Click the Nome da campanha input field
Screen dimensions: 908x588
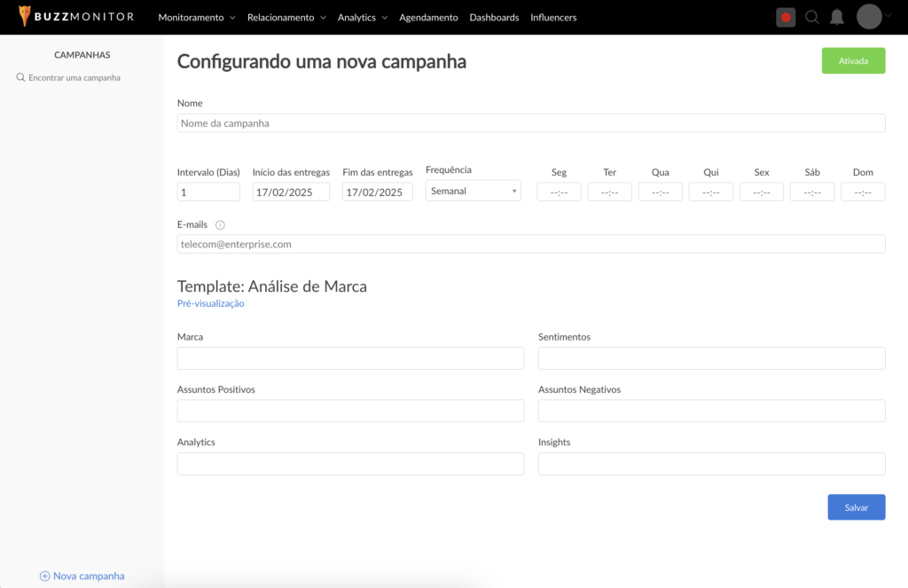coord(530,123)
